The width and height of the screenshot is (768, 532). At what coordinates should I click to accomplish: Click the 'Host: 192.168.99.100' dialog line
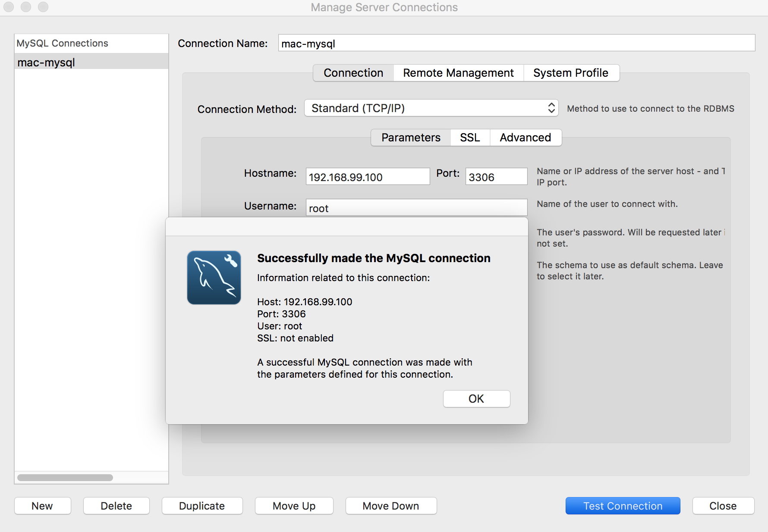point(305,302)
